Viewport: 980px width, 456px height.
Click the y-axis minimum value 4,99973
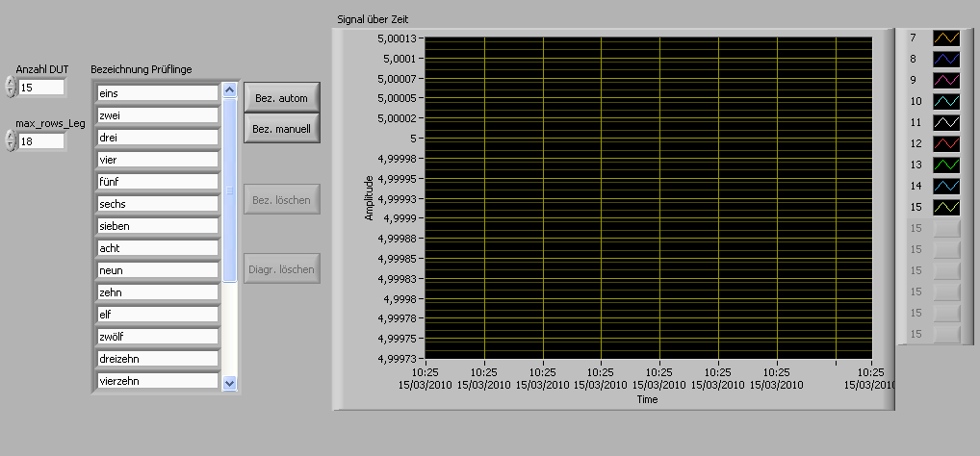[x=397, y=359]
